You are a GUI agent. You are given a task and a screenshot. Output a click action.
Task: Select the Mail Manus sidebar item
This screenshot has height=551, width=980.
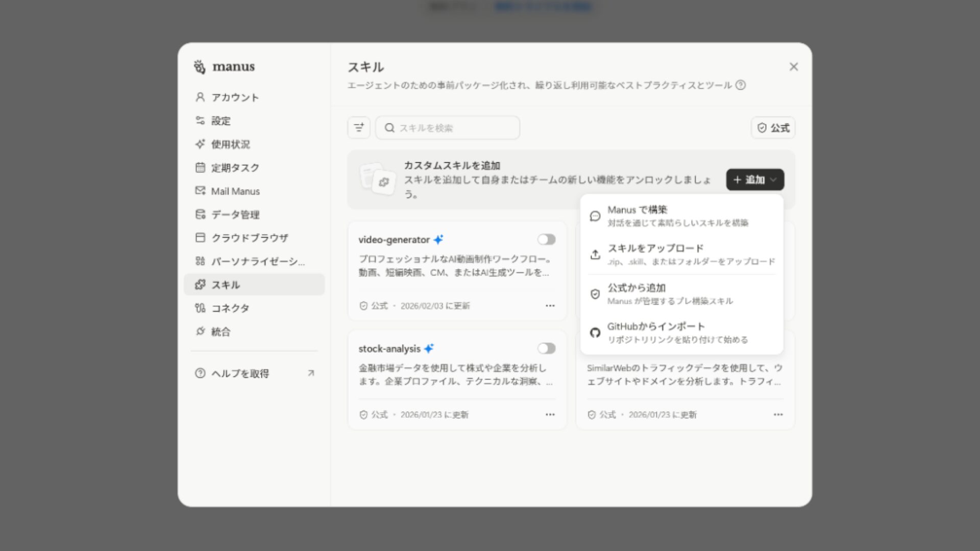coord(236,191)
